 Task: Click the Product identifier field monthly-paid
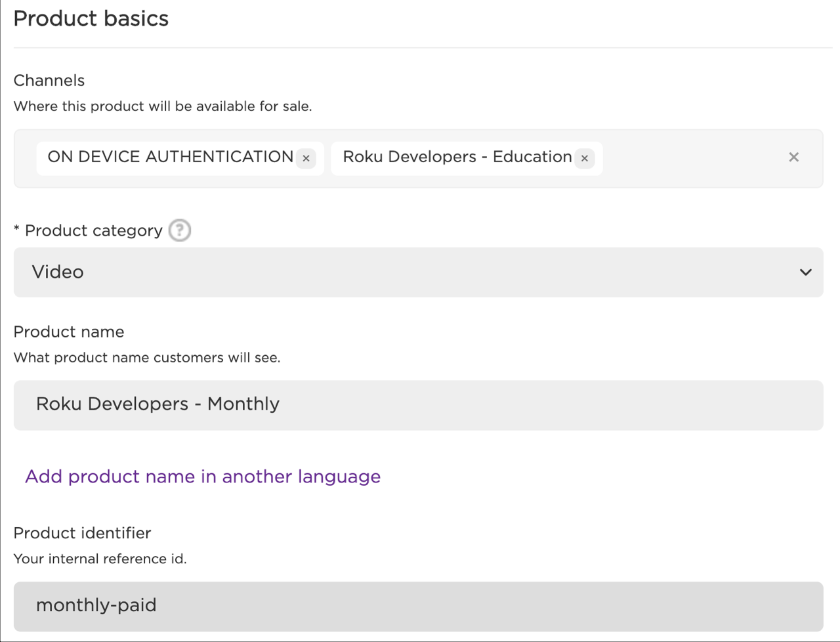click(418, 606)
